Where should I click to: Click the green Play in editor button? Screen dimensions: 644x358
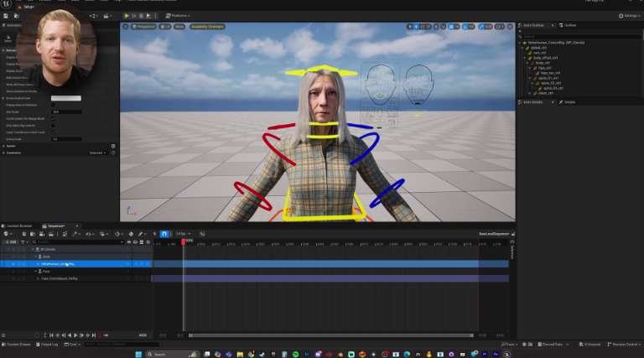[127, 16]
